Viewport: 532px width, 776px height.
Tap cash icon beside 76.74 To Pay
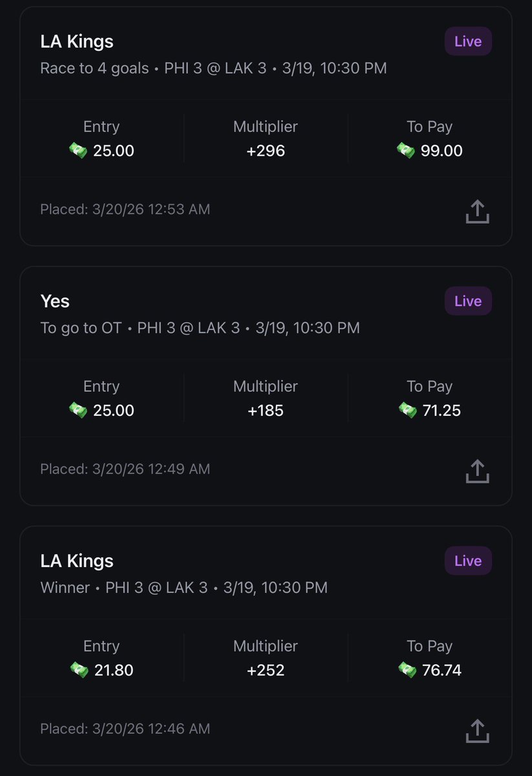(408, 671)
